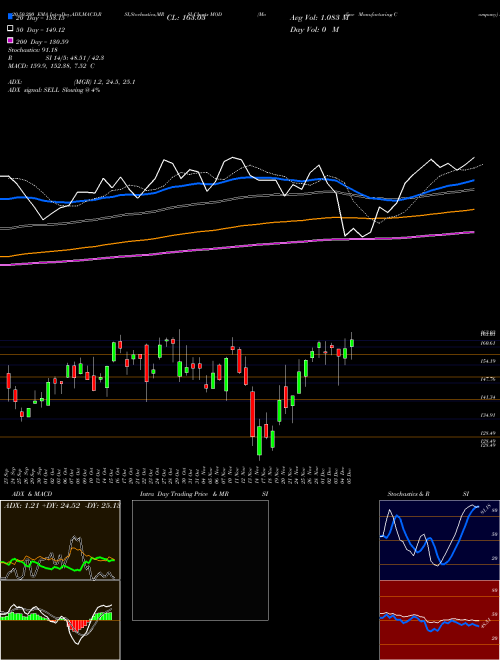Click the blue 20 Day legend swatch
500x660 pixels.
coord(10,16)
